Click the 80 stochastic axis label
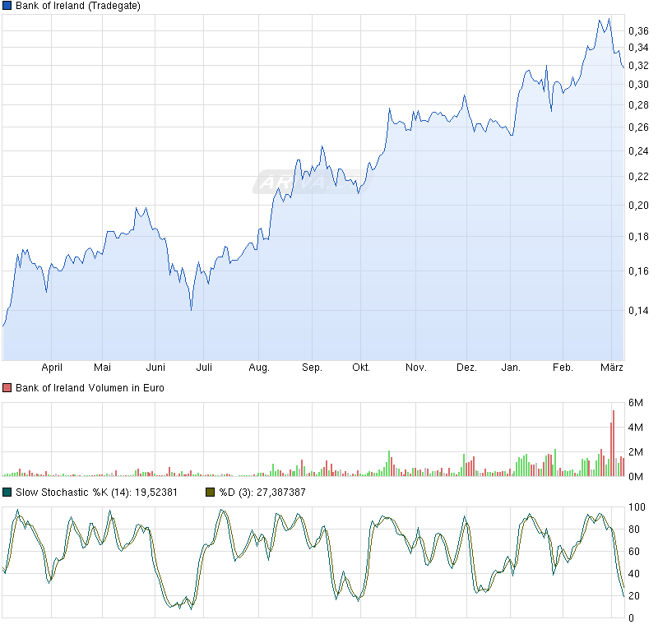672x629 pixels. pos(634,530)
